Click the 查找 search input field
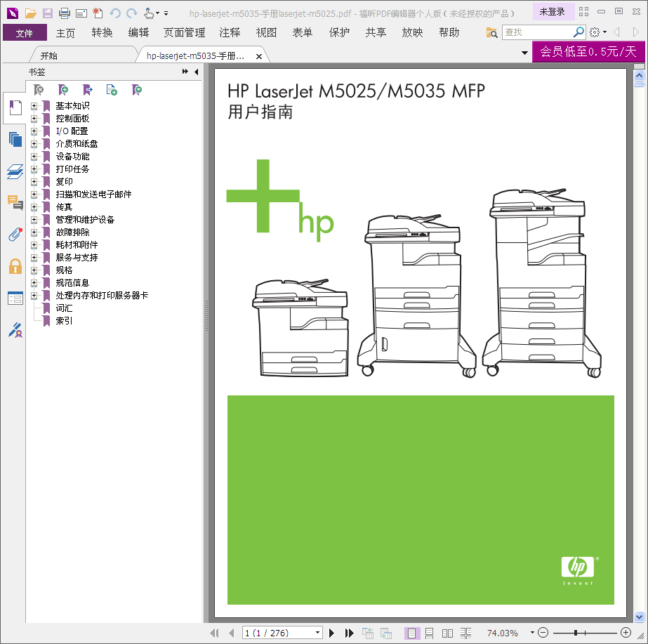 [x=537, y=32]
